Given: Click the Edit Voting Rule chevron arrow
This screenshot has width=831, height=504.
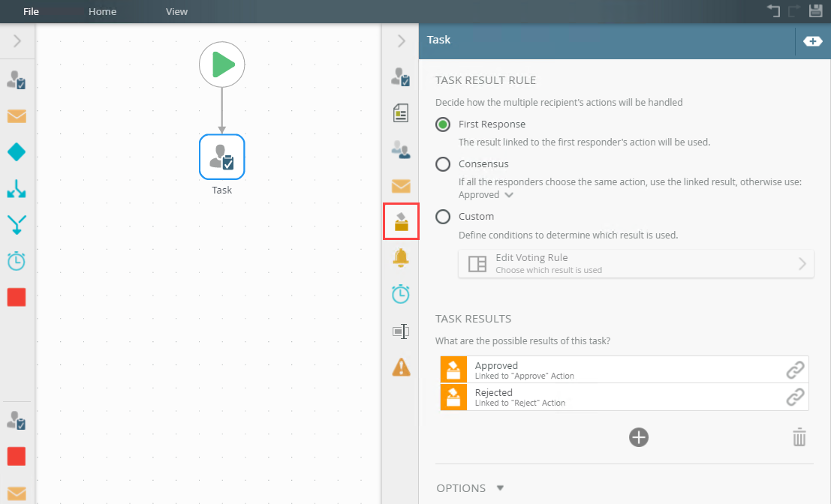Looking at the screenshot, I should tap(802, 264).
